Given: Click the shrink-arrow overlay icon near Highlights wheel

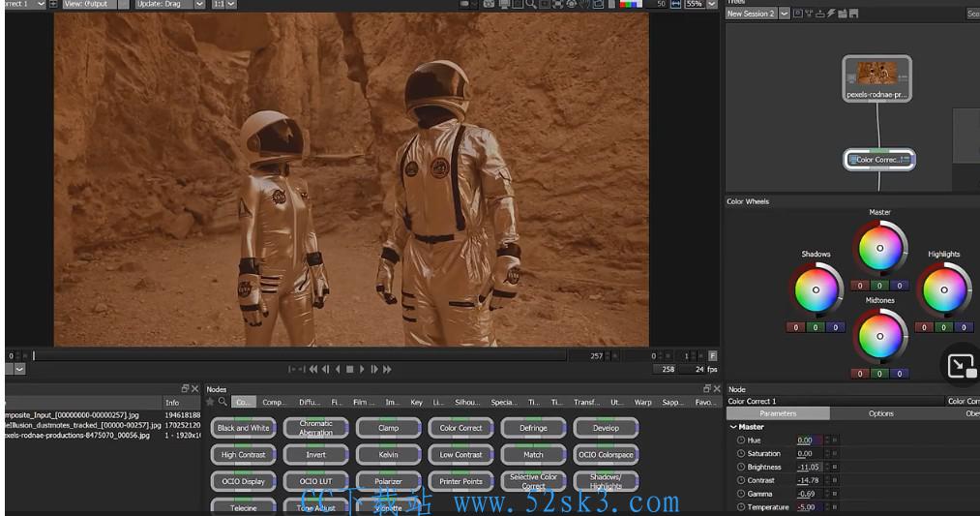Looking at the screenshot, I should 961,366.
